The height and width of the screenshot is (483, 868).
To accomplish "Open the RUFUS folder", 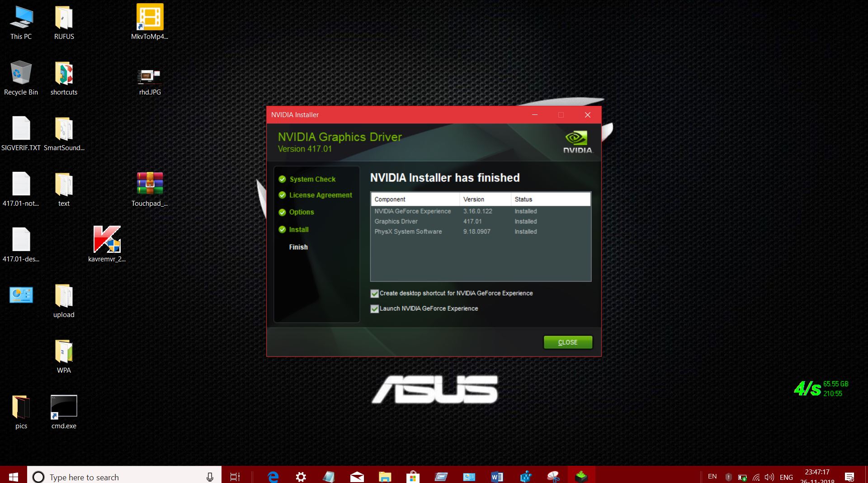I will [x=64, y=23].
